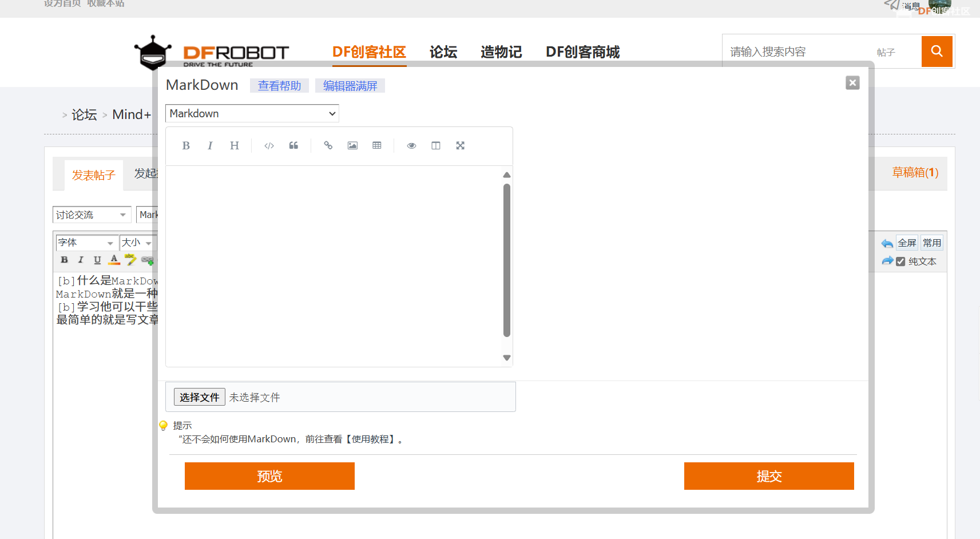Open font color picker in the background editor
The image size is (980, 539).
(114, 260)
